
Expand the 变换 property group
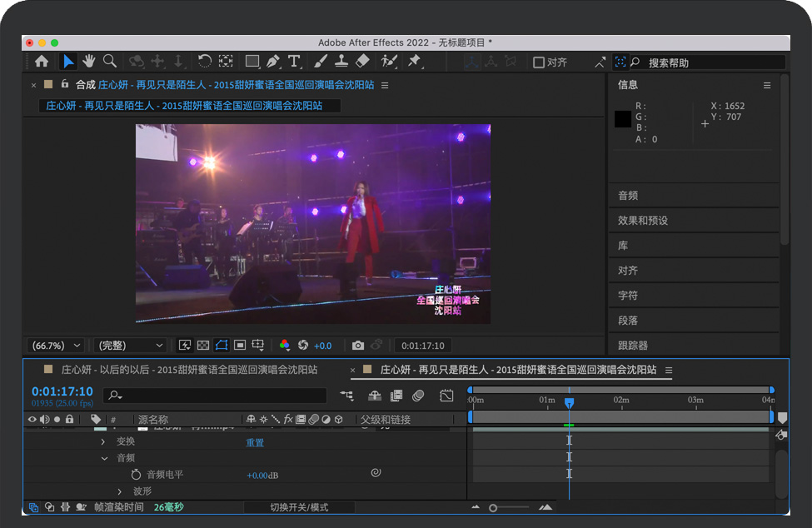tap(103, 441)
